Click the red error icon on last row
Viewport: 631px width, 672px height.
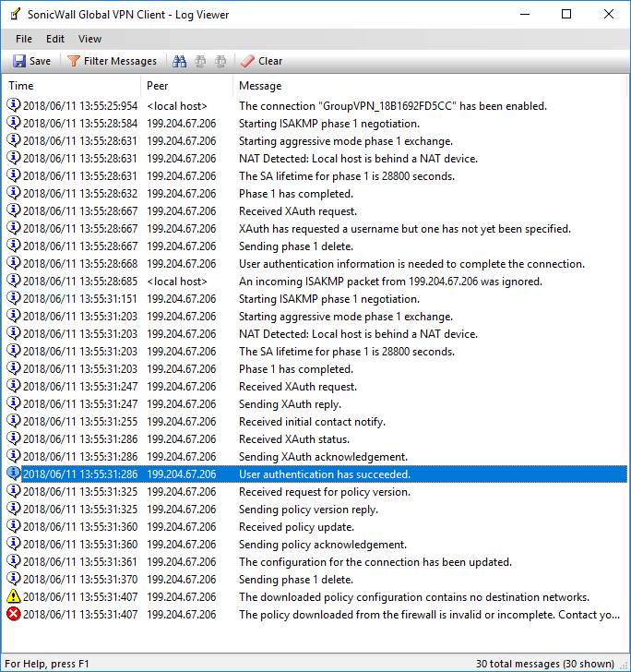click(13, 614)
